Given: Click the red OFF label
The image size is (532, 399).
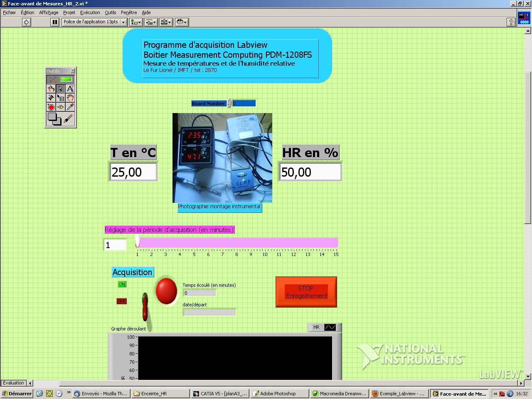Looking at the screenshot, I should click(121, 301).
